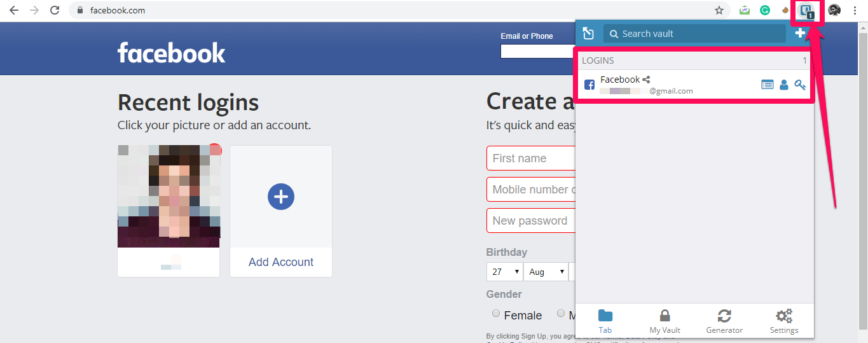Screen dimensions: 868x343
Task: Open the cookie extension icon
Action: 787,10
